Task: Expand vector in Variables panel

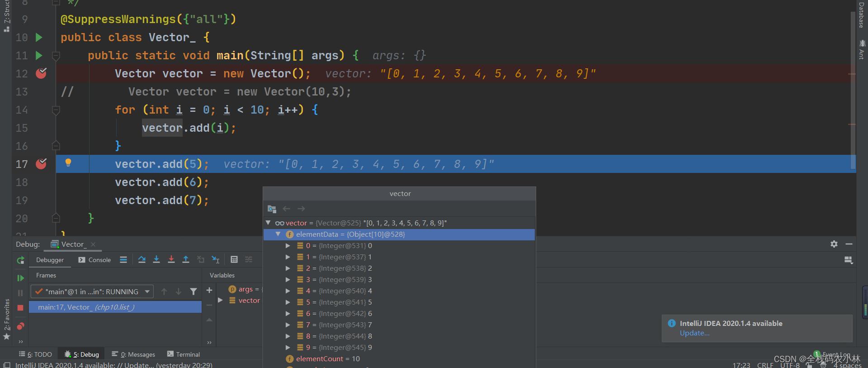Action: tap(220, 300)
